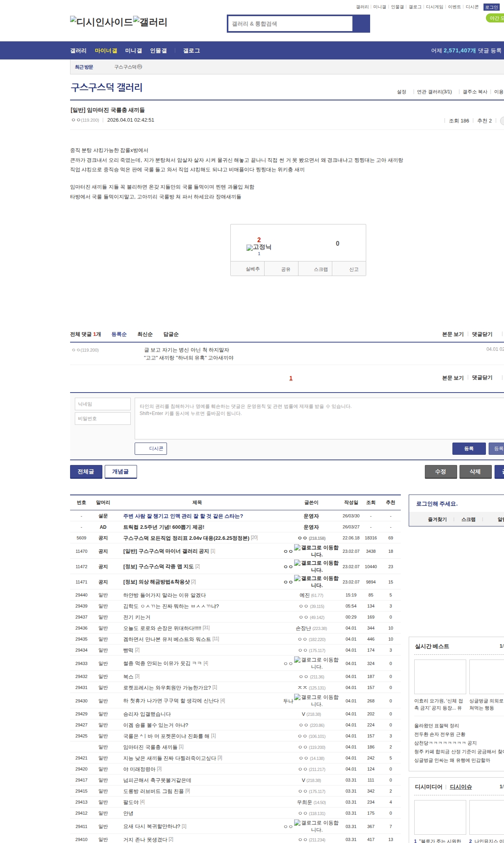Click the 즐겨찾기 link in the login box
The height and width of the screenshot is (843, 504).
(x=437, y=519)
